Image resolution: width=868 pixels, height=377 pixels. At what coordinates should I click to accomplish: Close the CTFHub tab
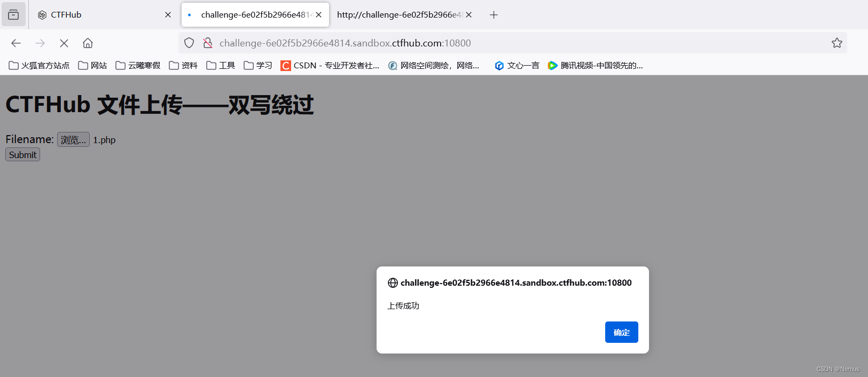pos(168,15)
